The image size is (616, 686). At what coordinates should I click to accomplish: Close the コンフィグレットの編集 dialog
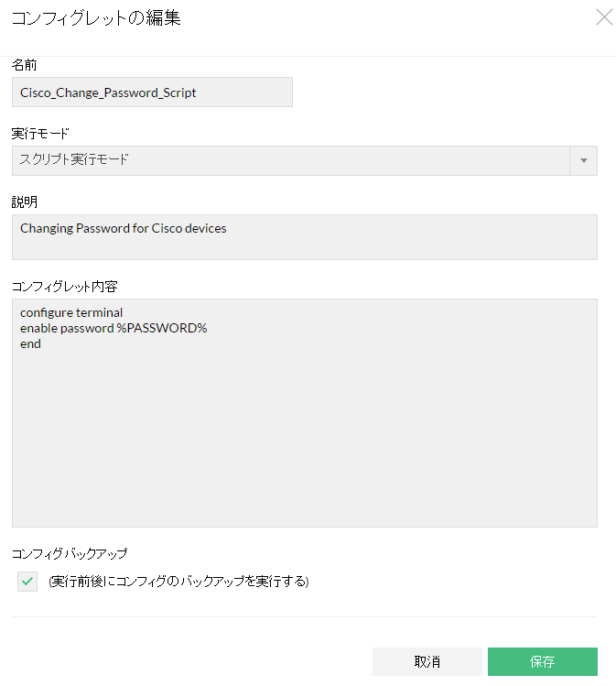click(604, 17)
